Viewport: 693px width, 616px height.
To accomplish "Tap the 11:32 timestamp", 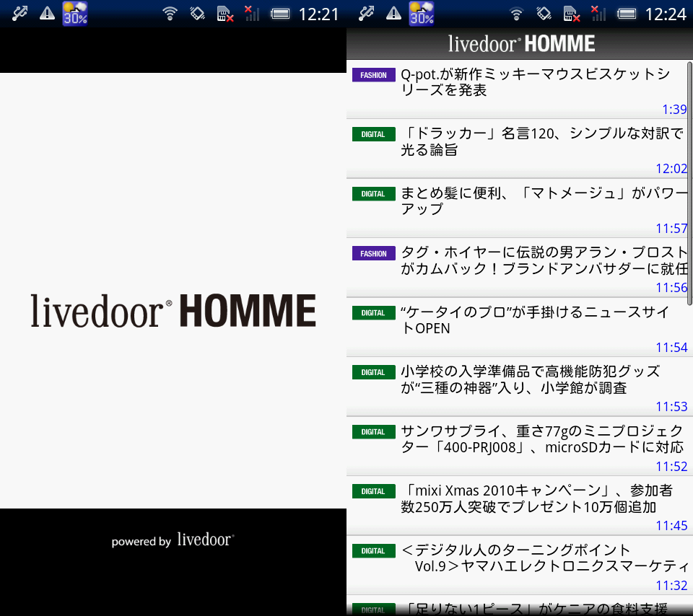I will (671, 586).
